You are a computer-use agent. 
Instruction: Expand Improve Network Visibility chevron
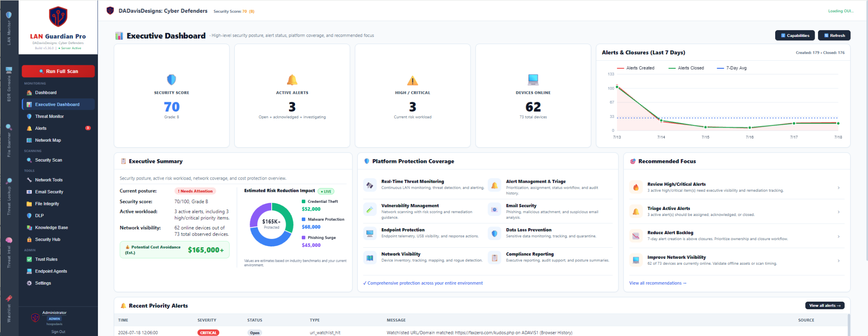tap(839, 260)
